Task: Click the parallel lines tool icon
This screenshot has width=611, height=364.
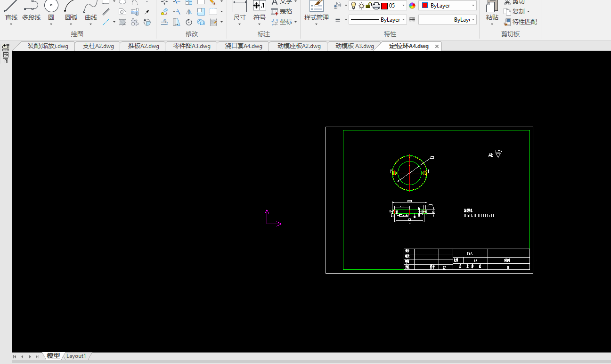Action: [106, 12]
